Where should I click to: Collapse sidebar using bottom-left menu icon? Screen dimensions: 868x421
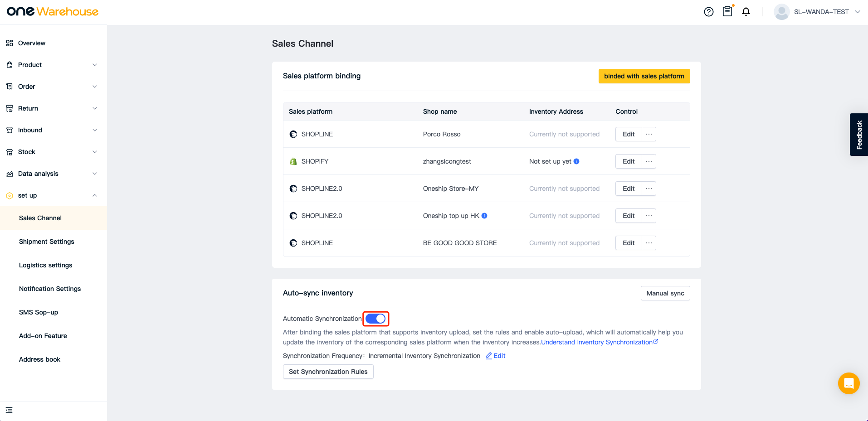pos(9,410)
